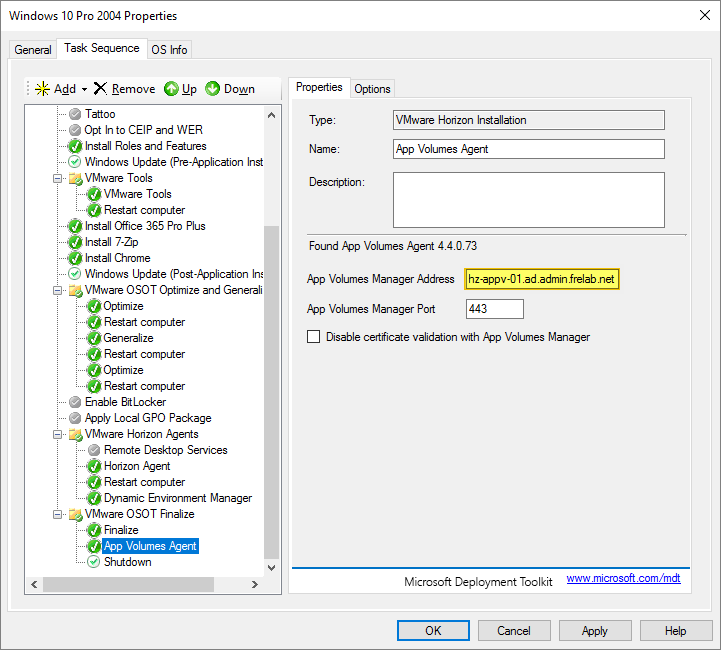Click the VMware Tools folder icon
Viewport: 721px width, 650px height.
click(x=75, y=178)
